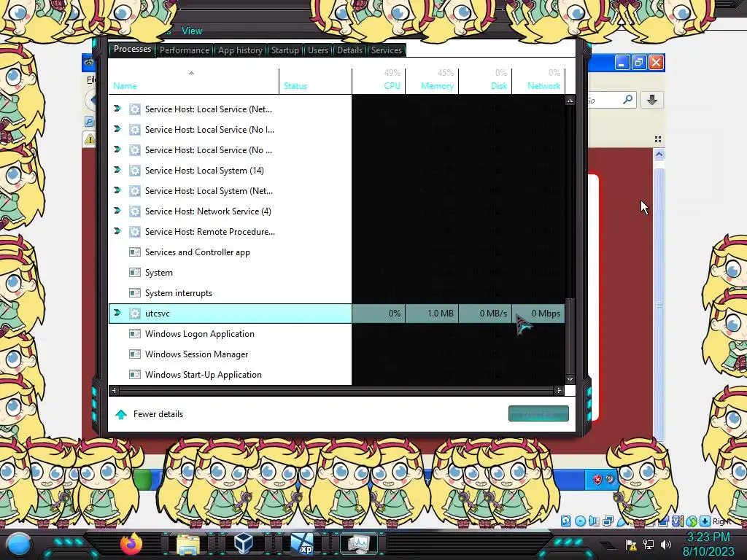The width and height of the screenshot is (747, 560).
Task: Expand Service Host: Local System (Net... row
Action: [x=117, y=190]
